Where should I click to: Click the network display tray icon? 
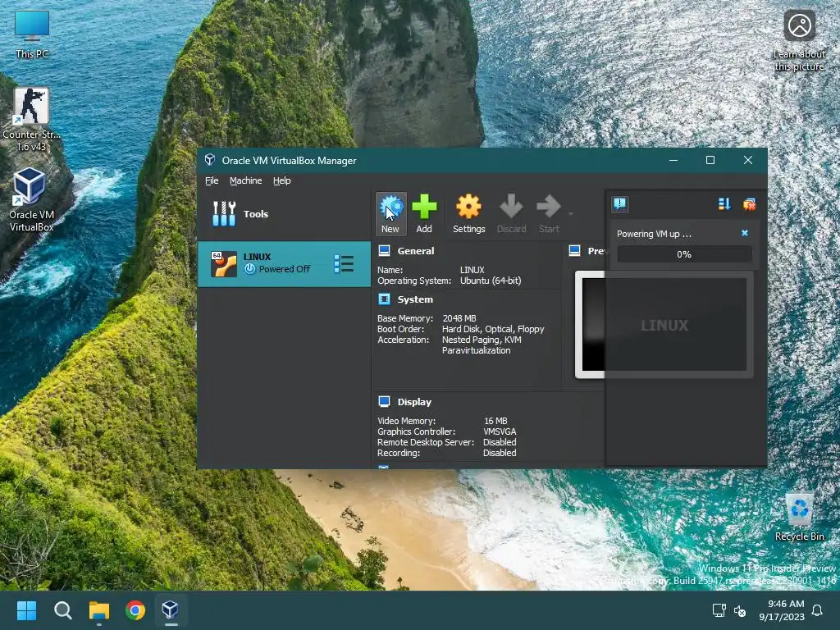(719, 610)
